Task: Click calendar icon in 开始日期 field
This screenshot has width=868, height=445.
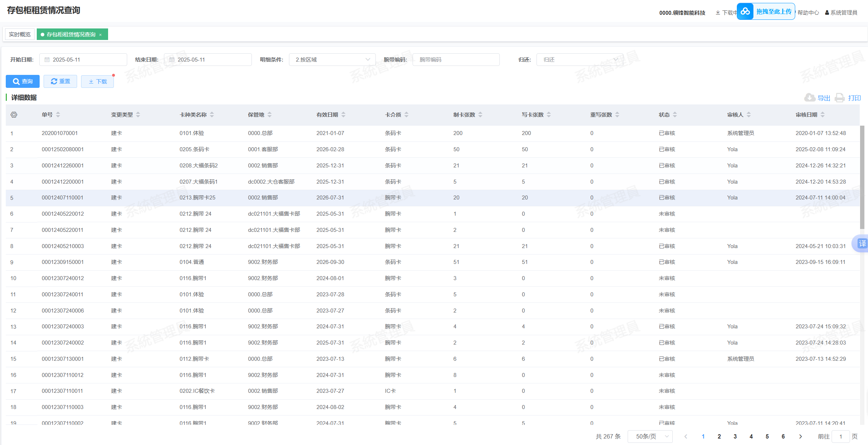Action: tap(47, 60)
